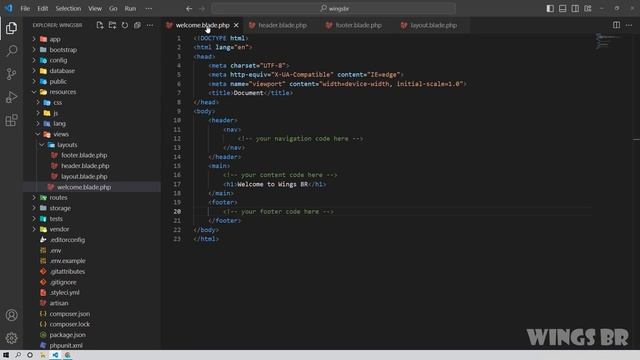Expand the vendor folder
The width and height of the screenshot is (640, 360).
[59, 229]
